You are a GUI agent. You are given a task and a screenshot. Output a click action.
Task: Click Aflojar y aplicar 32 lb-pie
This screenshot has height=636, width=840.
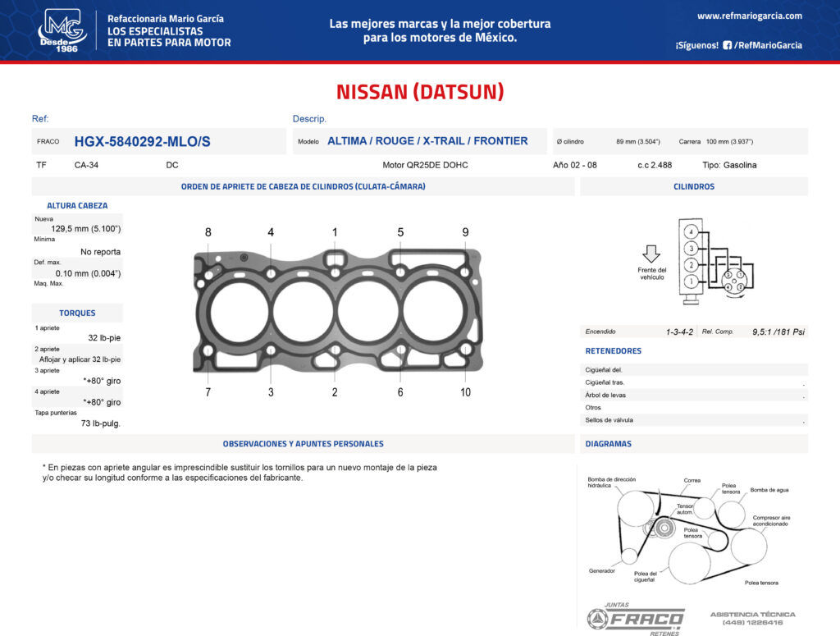[x=80, y=359]
